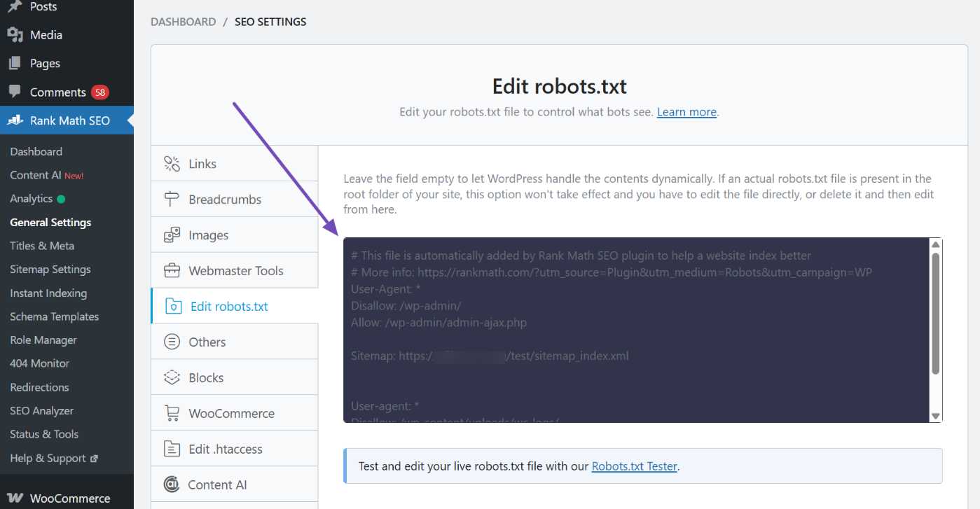Click the robots.txt editor scrollbar down arrow
This screenshot has height=509, width=980.
point(935,414)
